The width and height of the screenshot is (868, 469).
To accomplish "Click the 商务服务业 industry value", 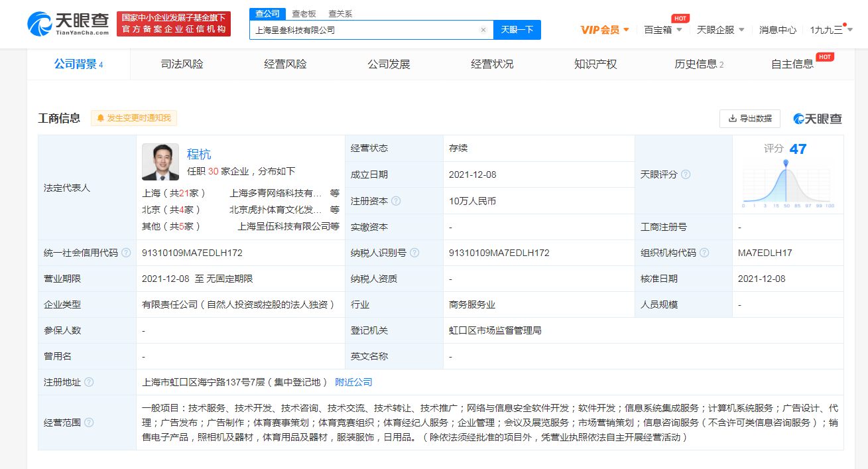I will click(x=472, y=304).
